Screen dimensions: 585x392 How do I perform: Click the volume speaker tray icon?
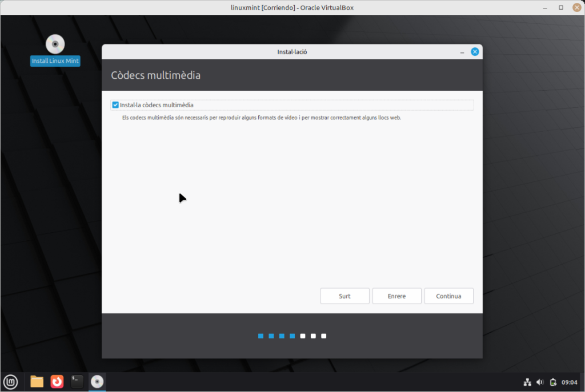click(x=540, y=382)
